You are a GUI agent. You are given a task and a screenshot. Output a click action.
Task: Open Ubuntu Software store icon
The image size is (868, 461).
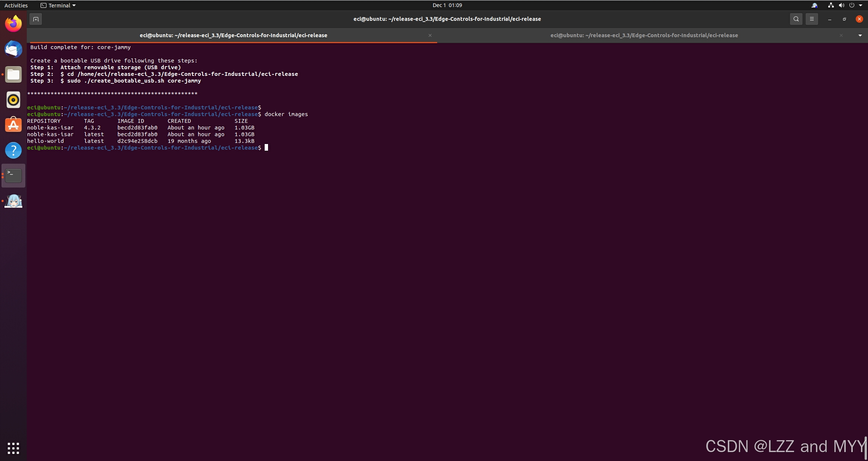click(x=13, y=125)
